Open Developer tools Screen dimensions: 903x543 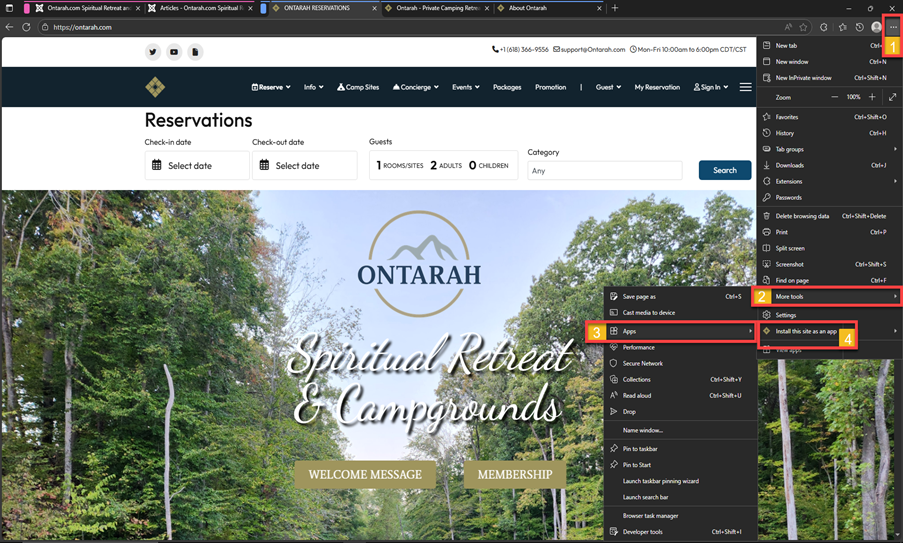pos(680,531)
